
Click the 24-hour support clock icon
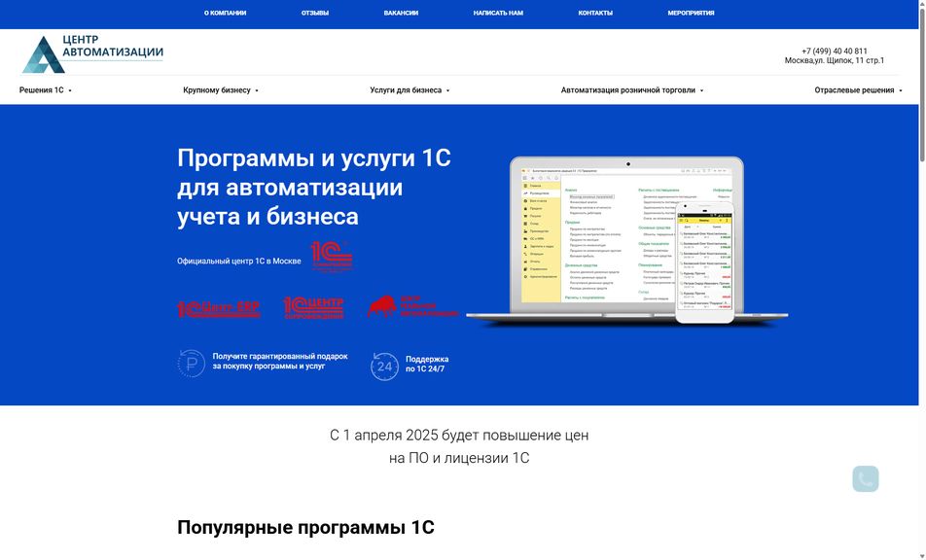point(384,367)
